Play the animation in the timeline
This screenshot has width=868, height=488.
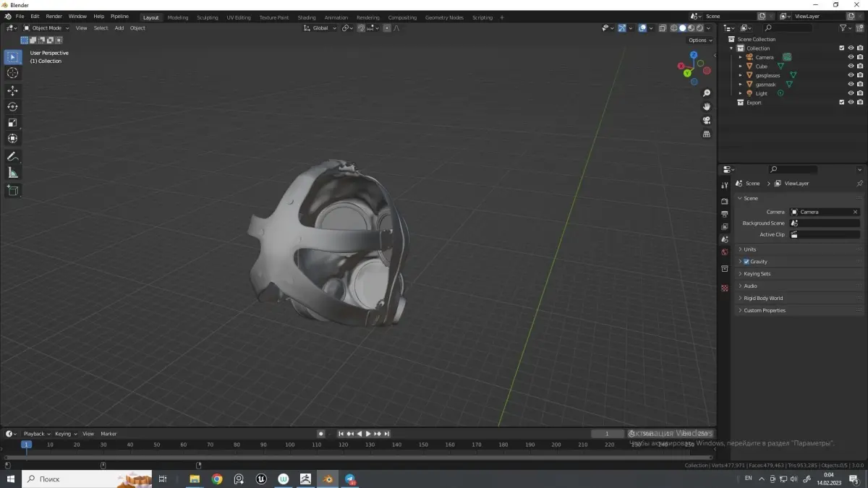(x=368, y=434)
